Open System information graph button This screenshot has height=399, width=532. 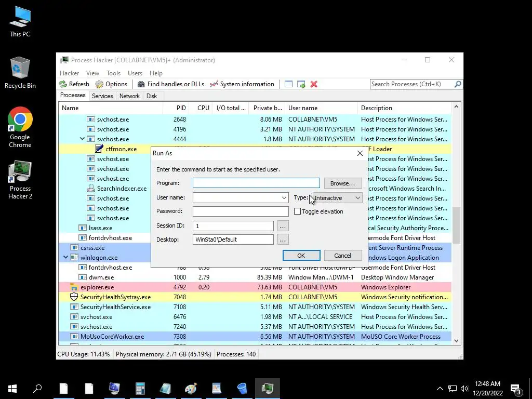pos(242,84)
